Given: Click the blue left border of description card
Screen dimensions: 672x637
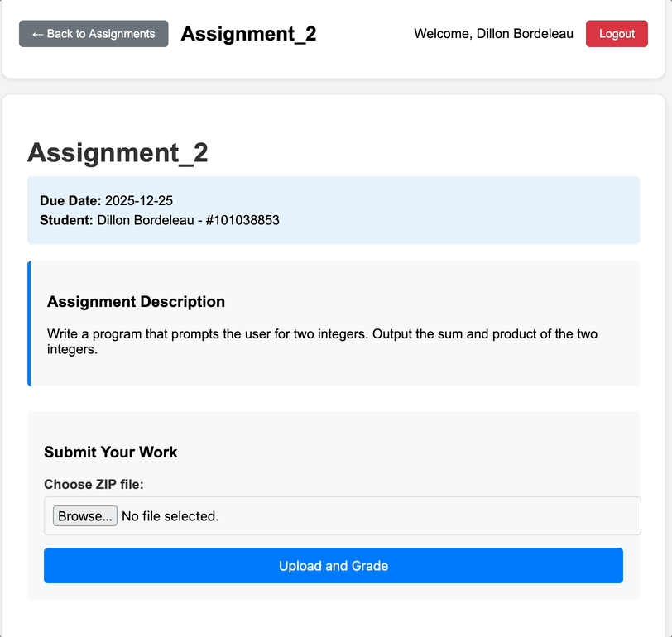Looking at the screenshot, I should point(29,323).
